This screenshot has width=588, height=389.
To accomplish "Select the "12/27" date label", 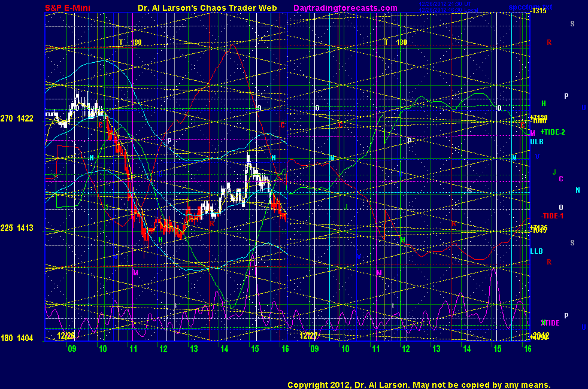I will point(308,336).
